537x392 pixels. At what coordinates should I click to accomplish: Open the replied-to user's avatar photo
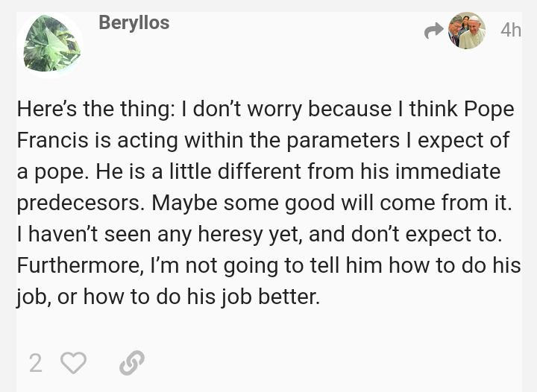coord(467,31)
